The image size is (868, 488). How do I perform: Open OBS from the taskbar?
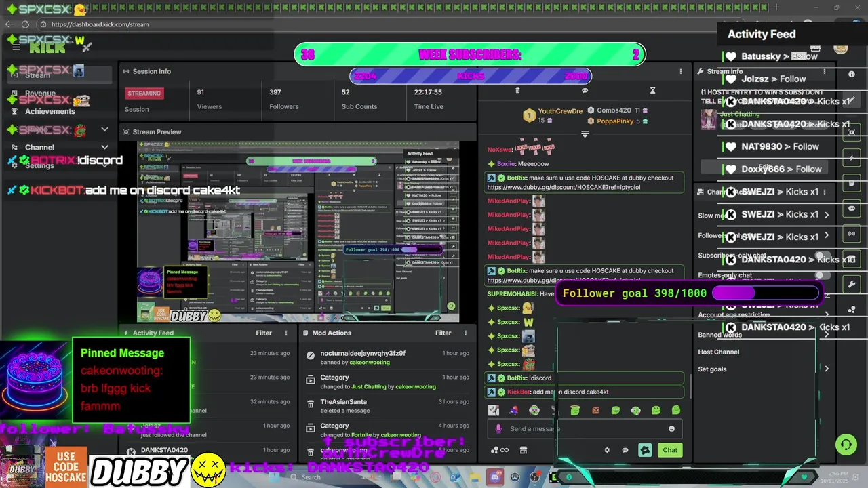pos(535,477)
